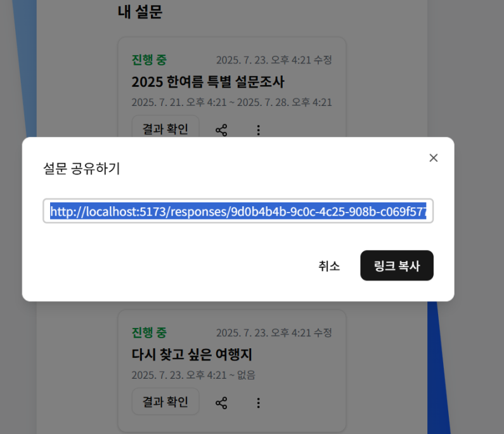This screenshot has height=434, width=504.
Task: Click the 7. 21. ~ 7. 28. date range
Action: (x=231, y=102)
